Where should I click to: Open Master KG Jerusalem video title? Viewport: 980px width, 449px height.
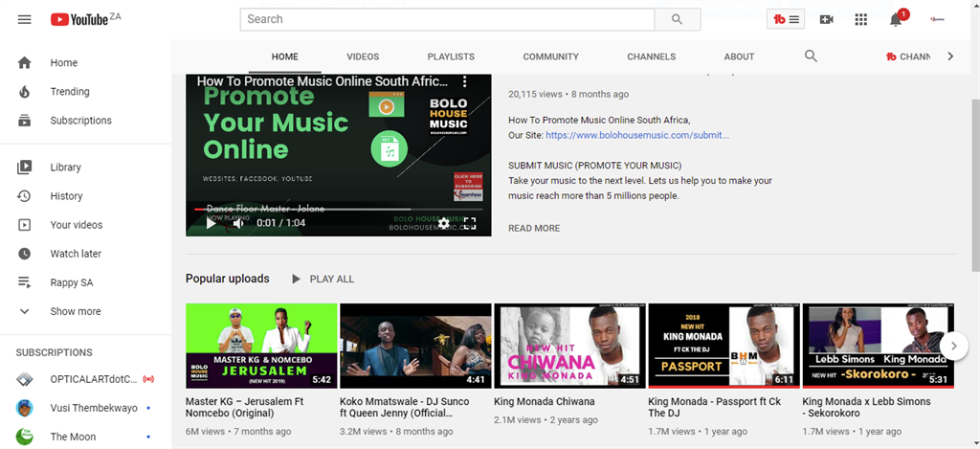coord(245,407)
